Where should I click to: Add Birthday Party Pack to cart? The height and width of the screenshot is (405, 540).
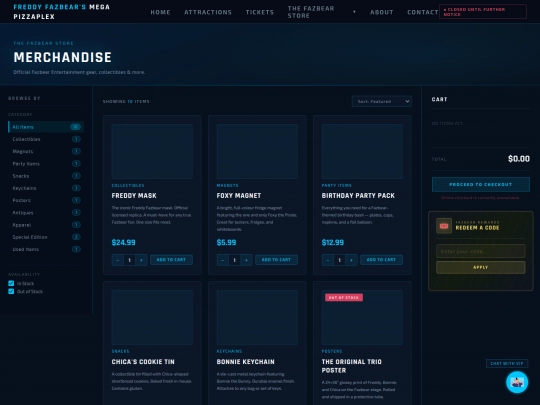[x=381, y=260]
